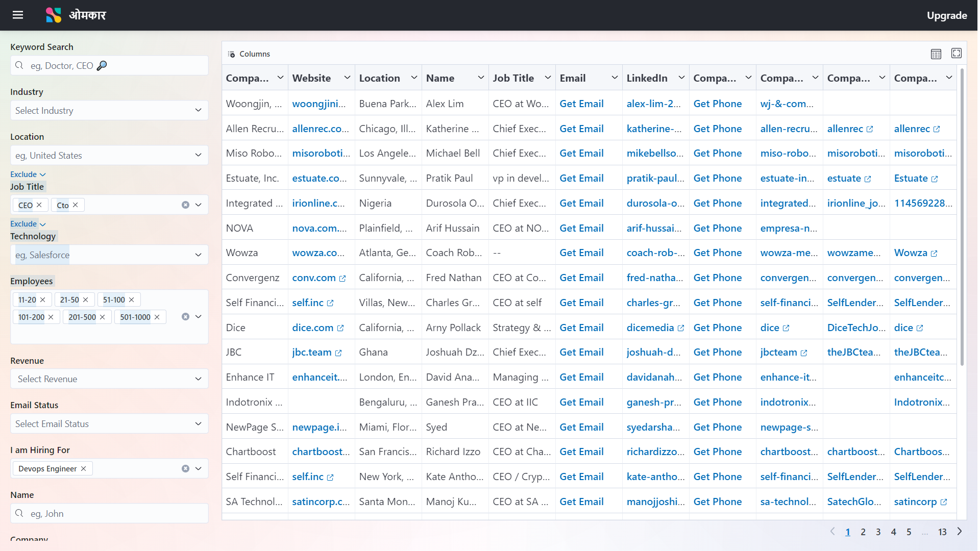This screenshot has width=980, height=551.
Task: Open Website column header menu
Action: click(x=347, y=78)
